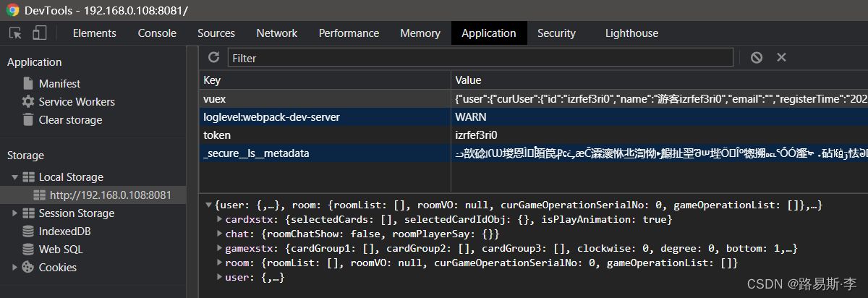Delete selected entry with the X icon
868x298 pixels.
(781, 57)
